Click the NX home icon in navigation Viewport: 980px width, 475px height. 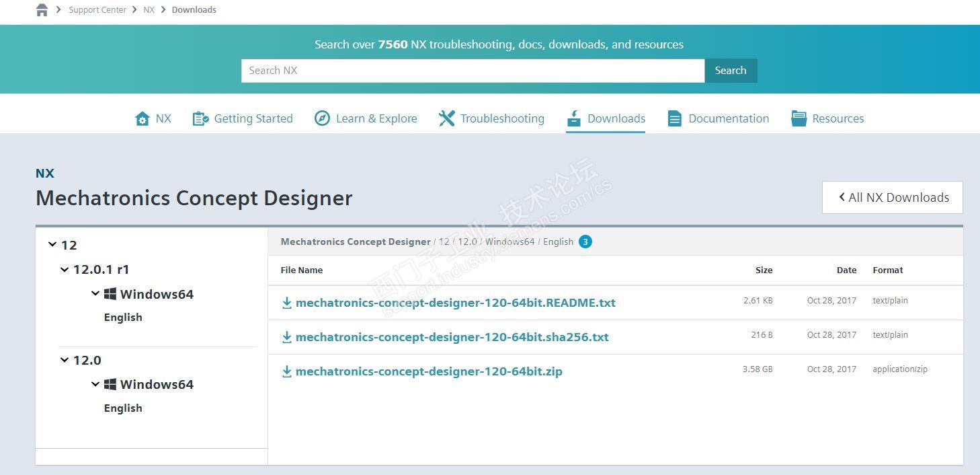pyautogui.click(x=142, y=118)
